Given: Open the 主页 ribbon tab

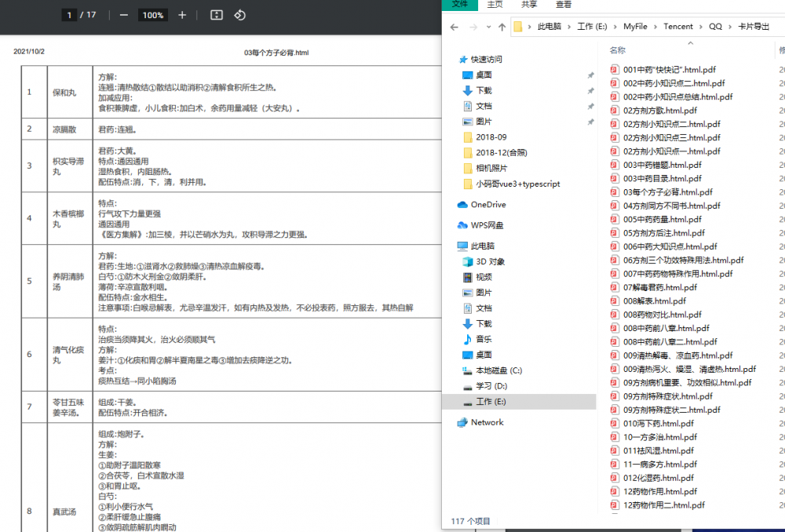Looking at the screenshot, I should click(x=495, y=5).
